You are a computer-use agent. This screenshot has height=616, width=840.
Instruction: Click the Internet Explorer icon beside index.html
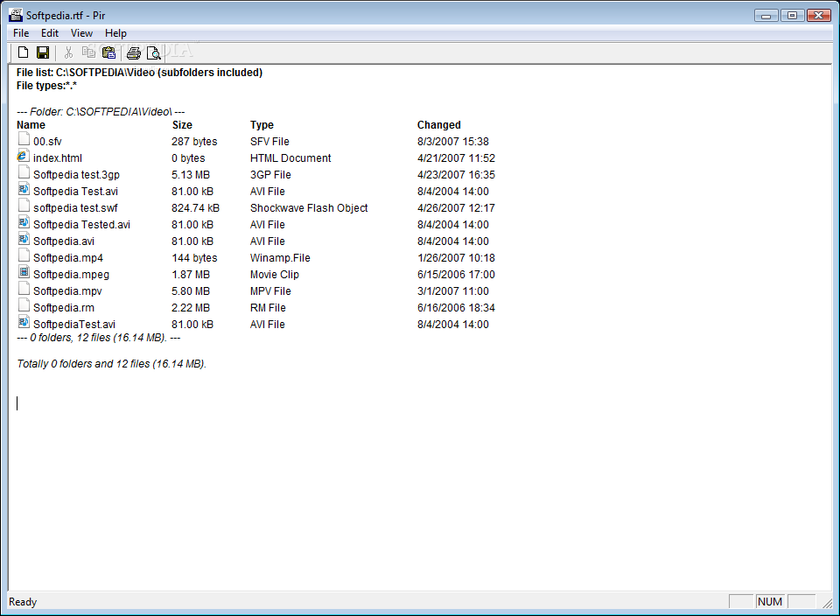[23, 157]
